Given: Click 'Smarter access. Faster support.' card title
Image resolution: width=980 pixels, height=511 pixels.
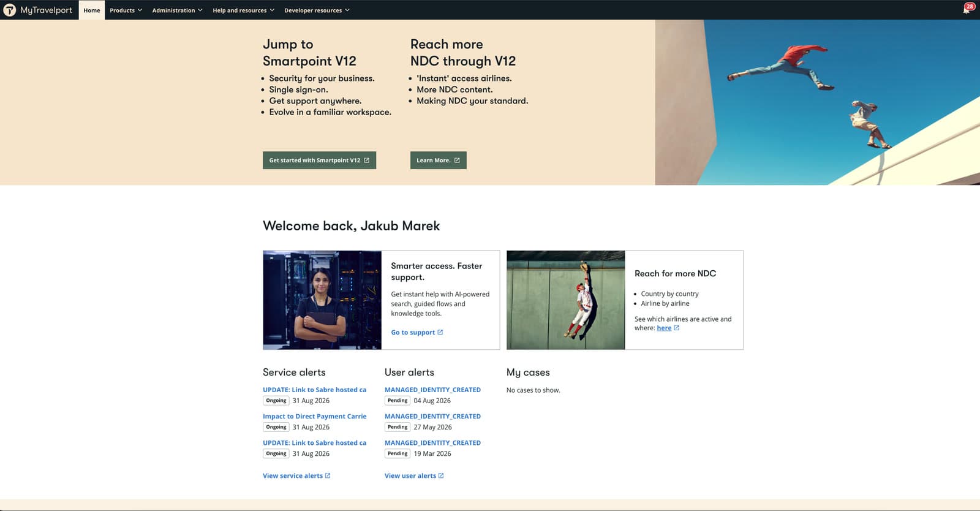Looking at the screenshot, I should click(437, 271).
